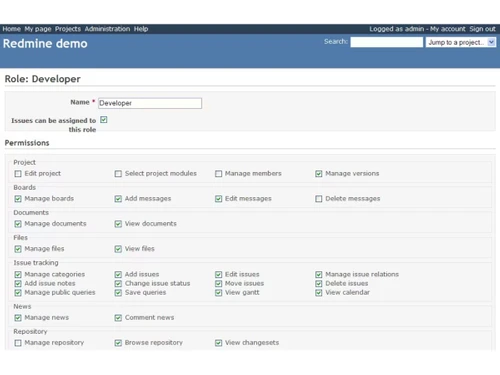This screenshot has width=500, height=375.
Task: Click the Sign out link
Action: point(482,29)
